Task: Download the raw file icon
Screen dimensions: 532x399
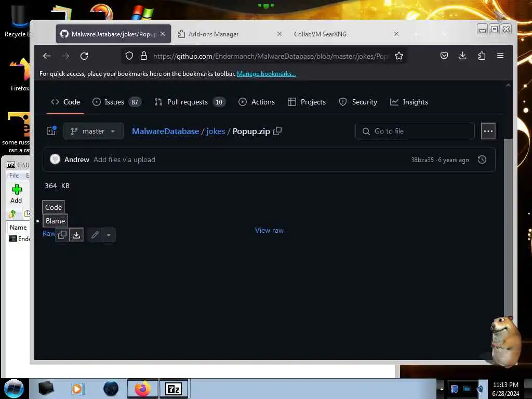Action: click(x=76, y=235)
